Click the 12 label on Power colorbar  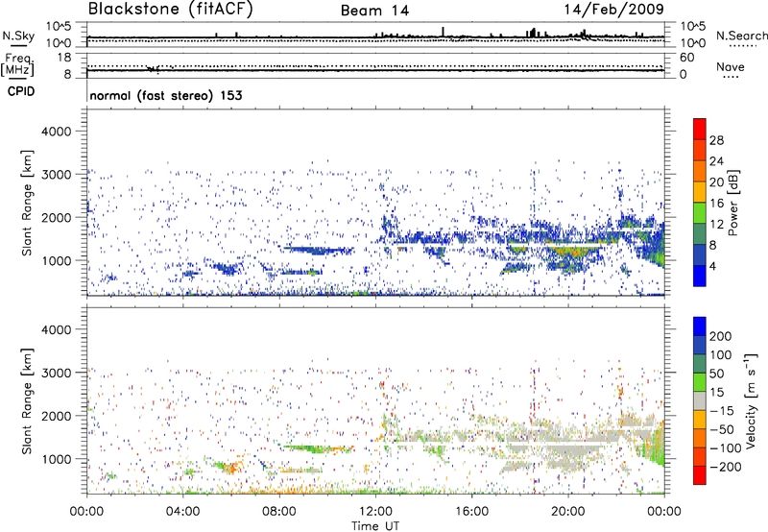[x=716, y=225]
